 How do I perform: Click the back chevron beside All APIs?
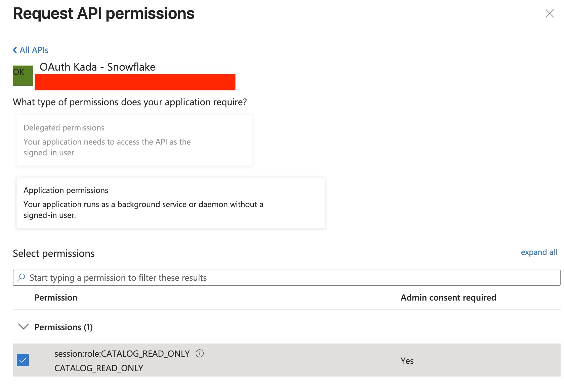15,50
